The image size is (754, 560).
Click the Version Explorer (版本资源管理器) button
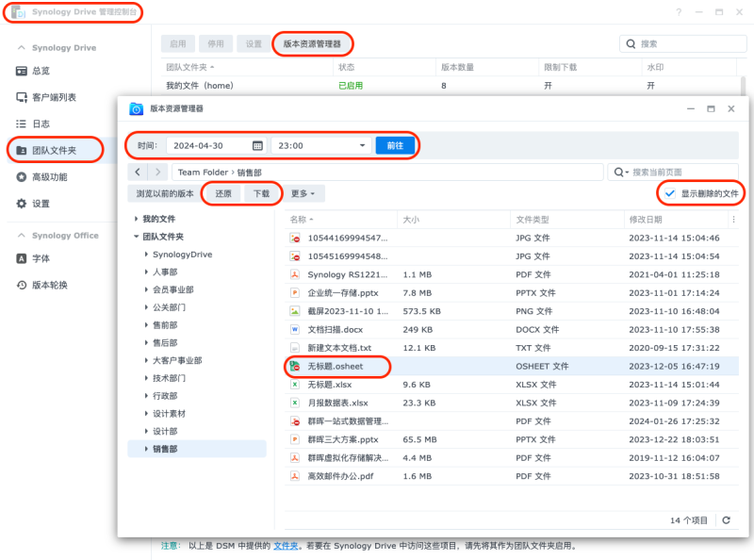312,43
